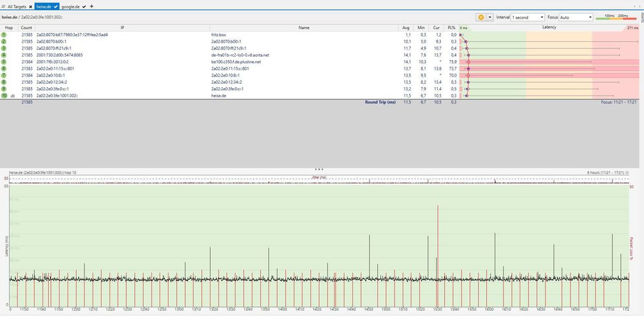Click the three-dot divider between table and graph
Screen dimensions: 644x316
319,168
